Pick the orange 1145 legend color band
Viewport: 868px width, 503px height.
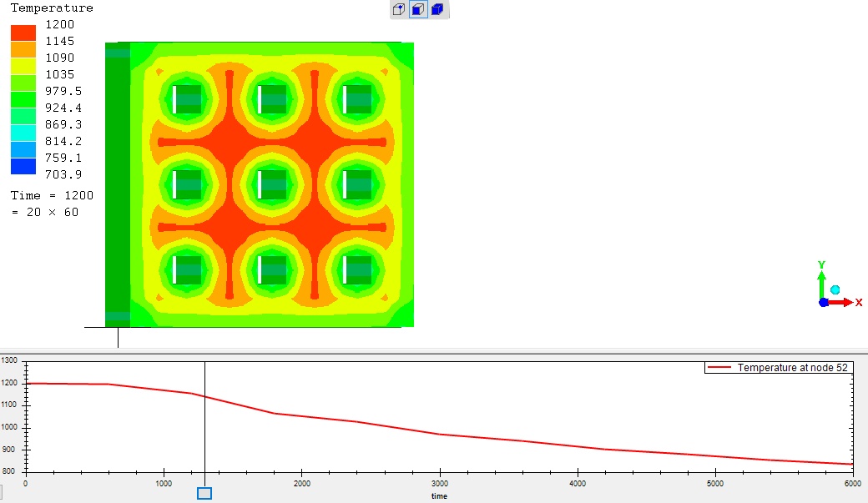point(23,49)
